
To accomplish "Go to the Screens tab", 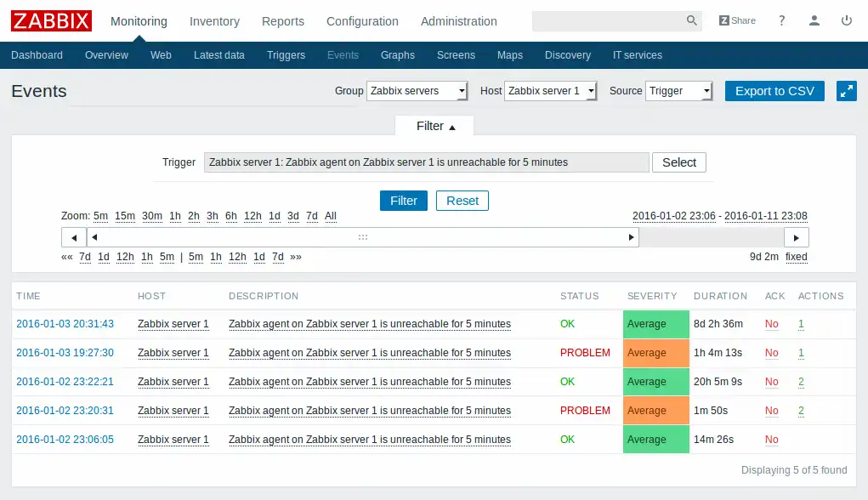I will [x=456, y=54].
